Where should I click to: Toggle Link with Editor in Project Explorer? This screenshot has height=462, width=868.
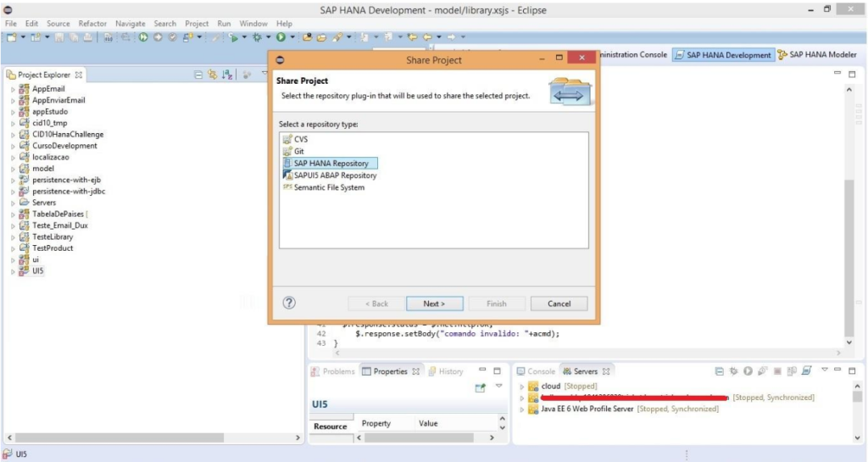[x=213, y=75]
